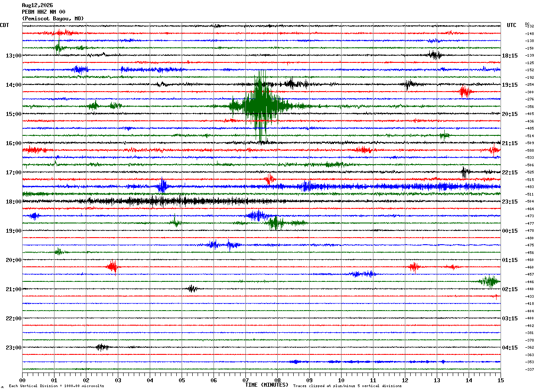The width and height of the screenshot is (536, 392).
Task: Select the PEBM HHZ NM 00 station text
Action: [43, 12]
